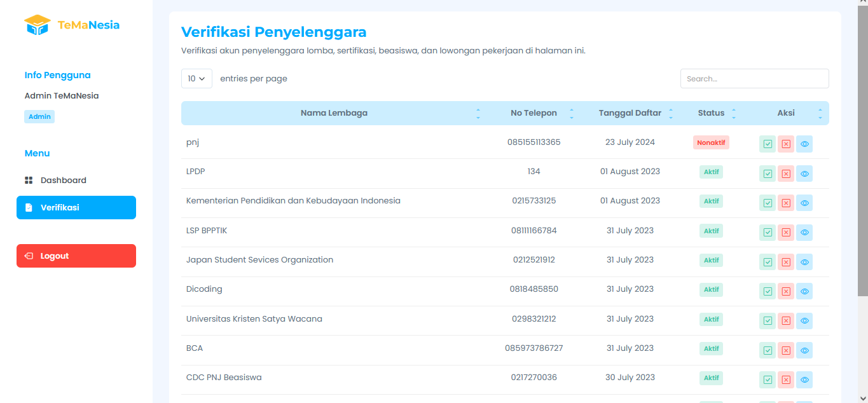Viewport: 868px width, 403px height.
Task: Open the entries per page dropdown
Action: [x=196, y=79]
